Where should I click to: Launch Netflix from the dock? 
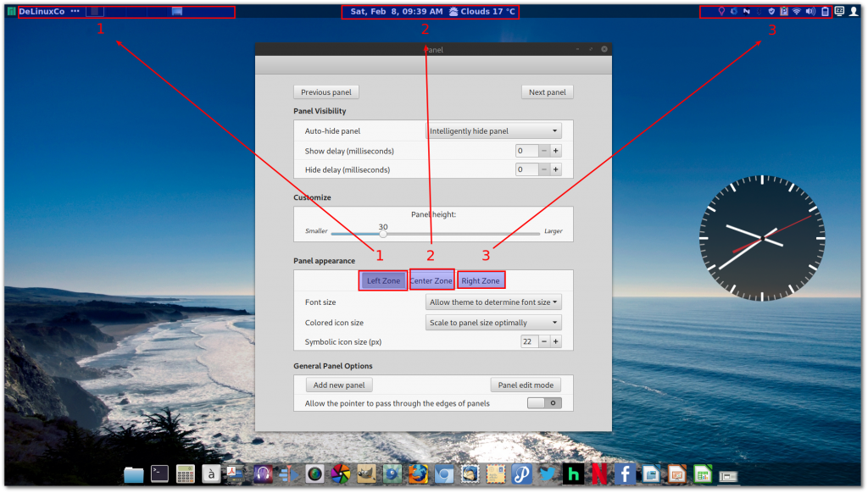[598, 474]
